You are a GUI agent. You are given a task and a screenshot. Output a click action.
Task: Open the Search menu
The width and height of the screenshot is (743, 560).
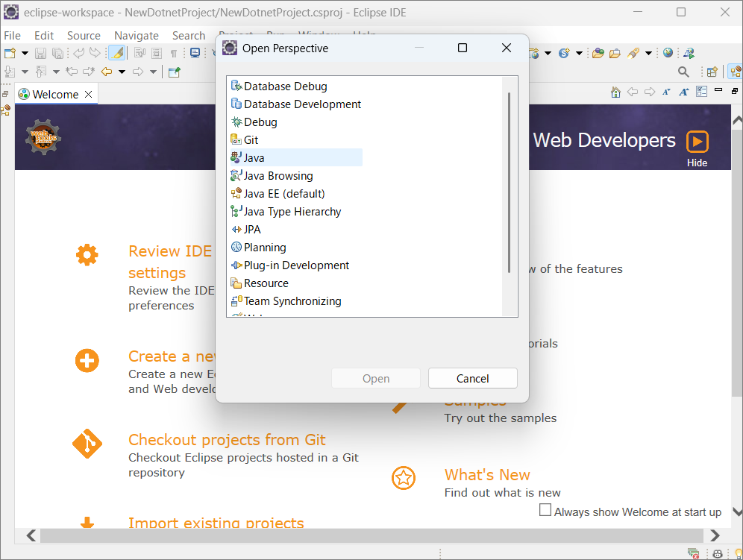pyautogui.click(x=189, y=36)
